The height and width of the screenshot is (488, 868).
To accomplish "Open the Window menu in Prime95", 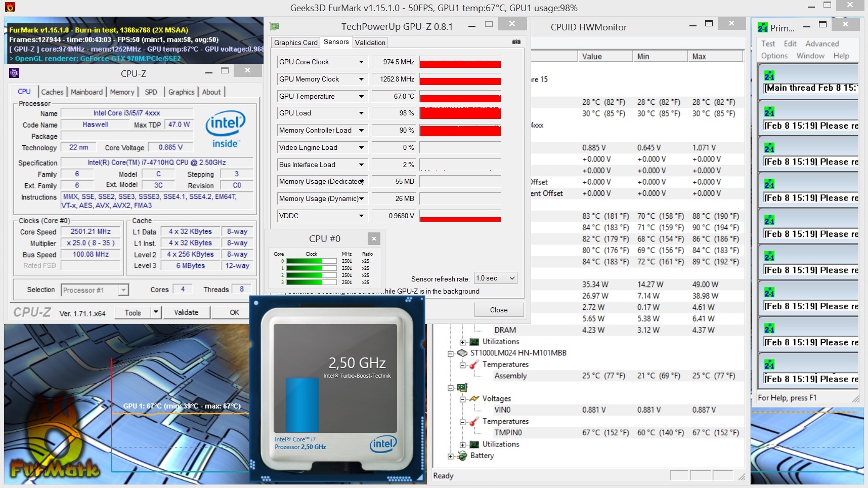I will tap(810, 56).
